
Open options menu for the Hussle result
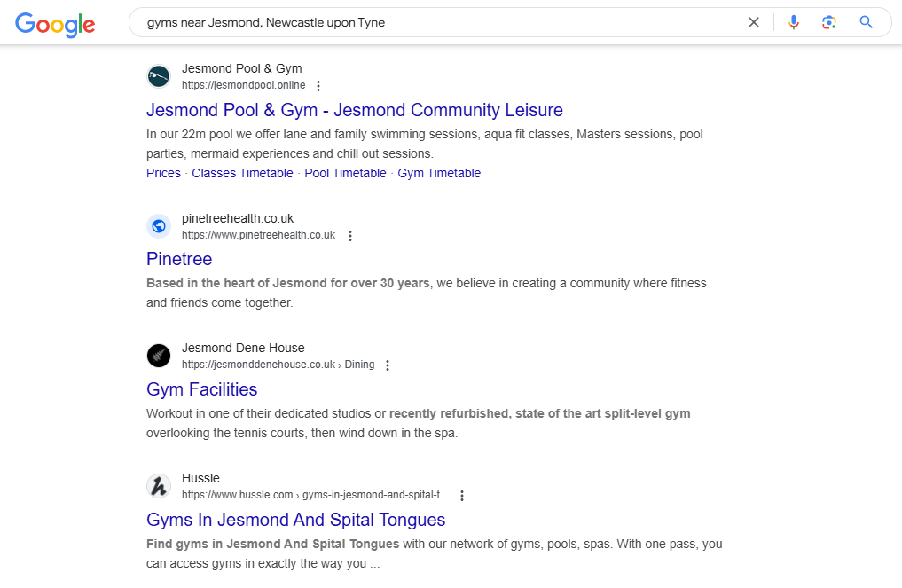pyautogui.click(x=462, y=495)
